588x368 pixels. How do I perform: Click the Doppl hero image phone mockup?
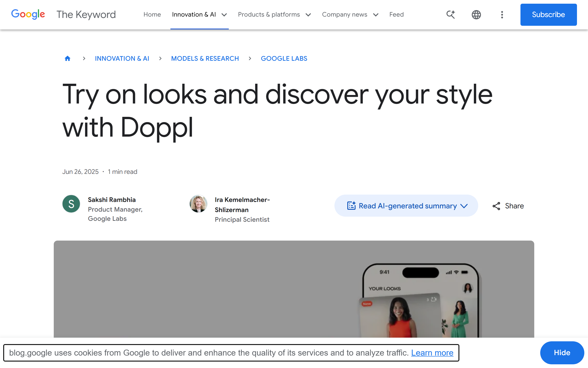[420, 301]
